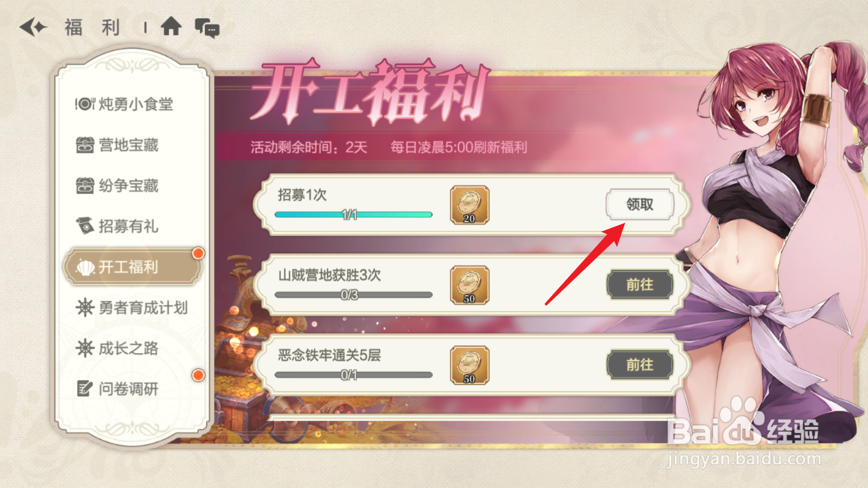Click the coin reward for 恶念铁牢通关5层
Screen dimensions: 868x488
(470, 365)
